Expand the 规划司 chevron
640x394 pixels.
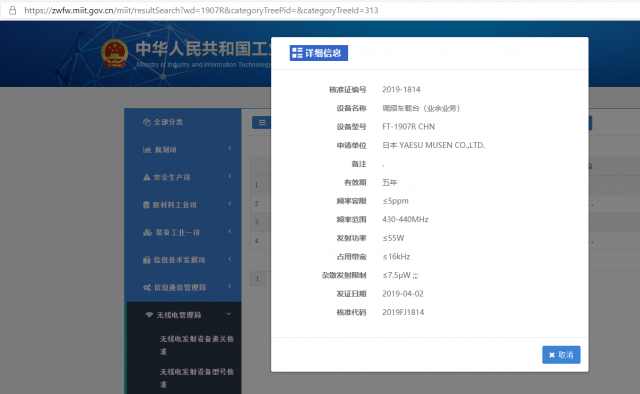tap(230, 149)
